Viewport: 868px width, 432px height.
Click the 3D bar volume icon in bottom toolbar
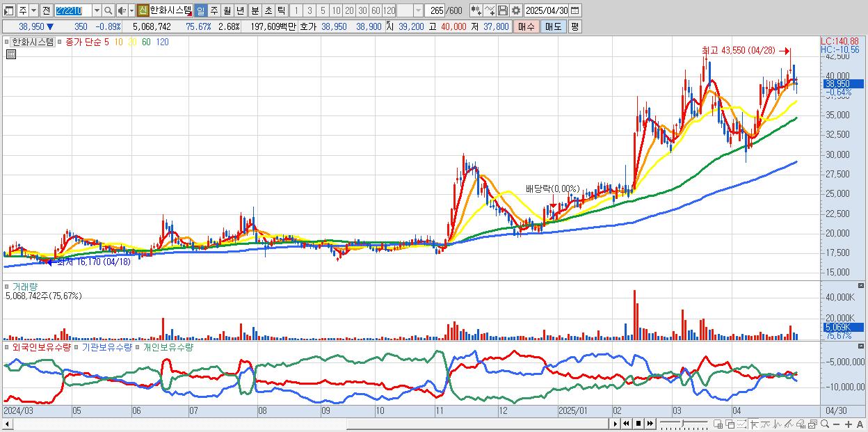(x=801, y=424)
